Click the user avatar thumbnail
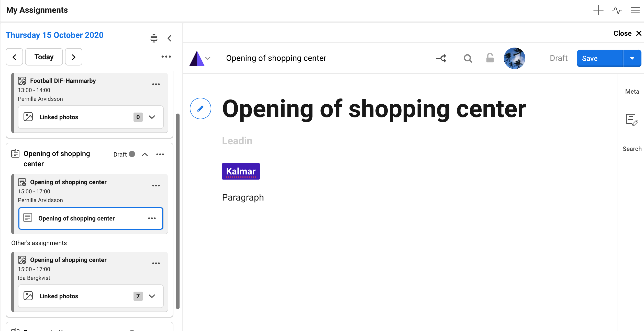Viewport: 644px width, 331px height. [514, 58]
